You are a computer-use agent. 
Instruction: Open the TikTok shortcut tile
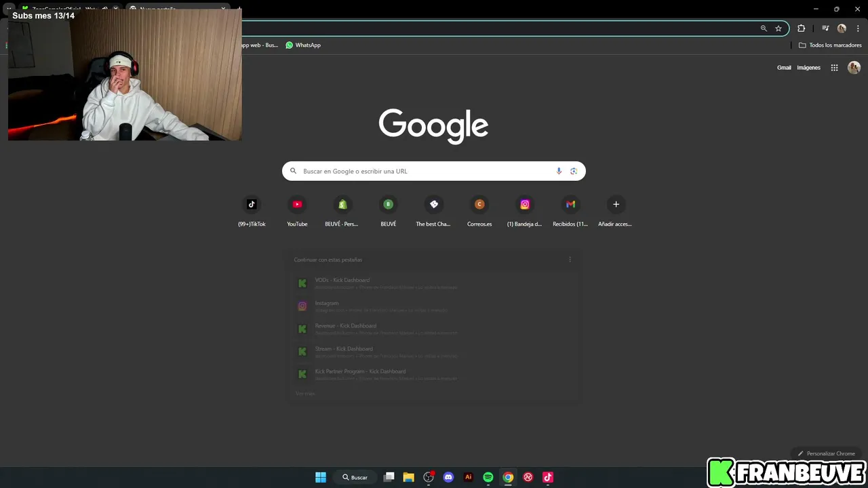pos(252,211)
